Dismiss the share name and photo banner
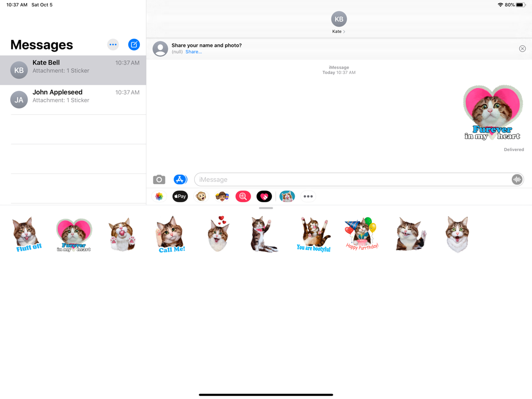This screenshot has width=532, height=399. tap(522, 49)
